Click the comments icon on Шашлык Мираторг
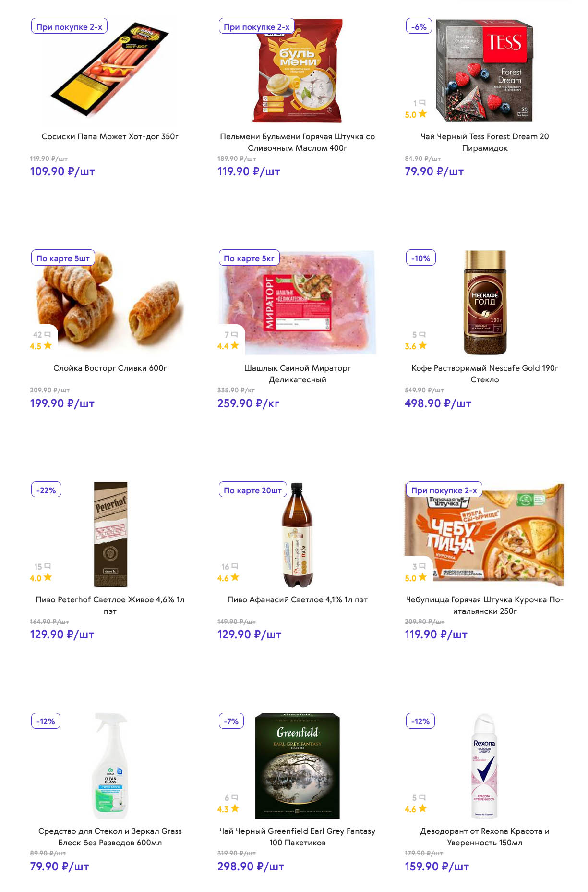588x892 pixels. click(x=235, y=334)
